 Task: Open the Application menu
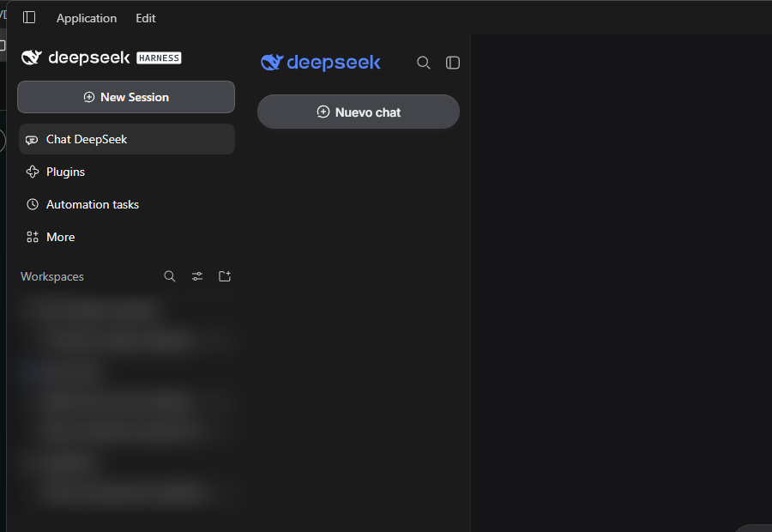[x=87, y=18]
